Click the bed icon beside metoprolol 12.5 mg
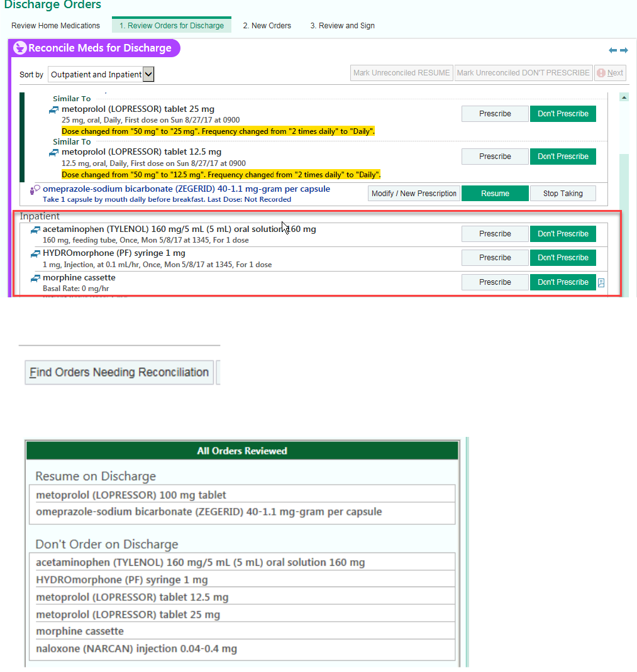The image size is (637, 672). tap(54, 153)
